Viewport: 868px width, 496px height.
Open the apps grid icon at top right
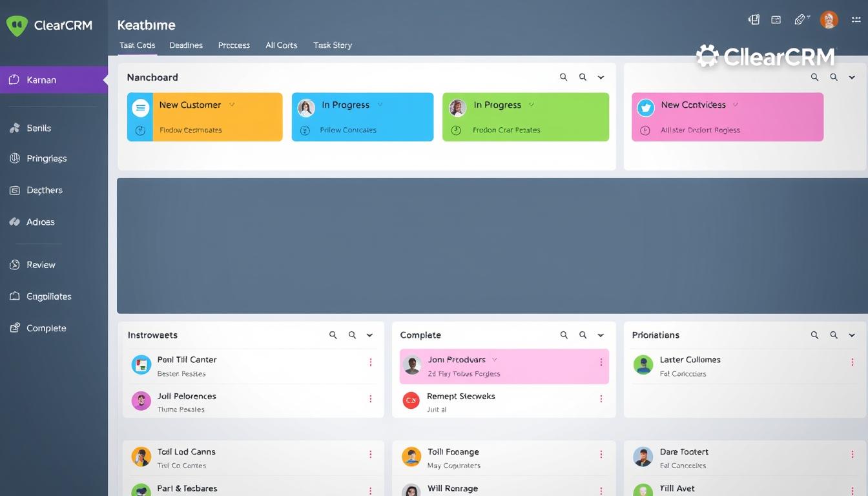[856, 19]
